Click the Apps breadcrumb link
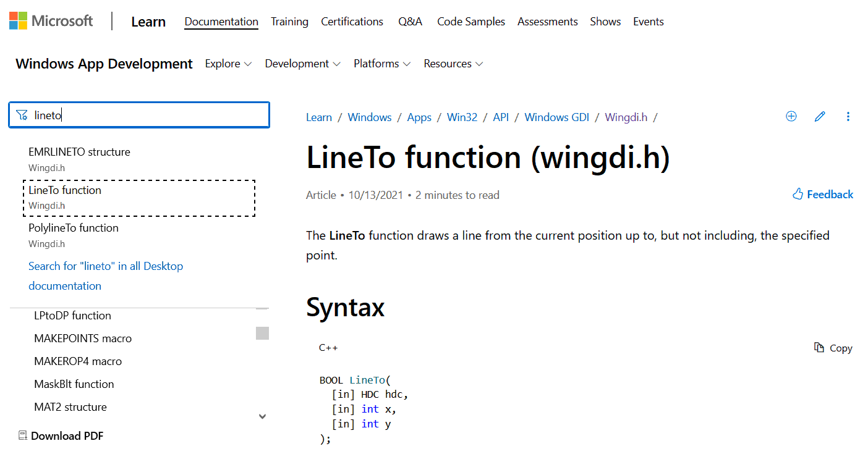 click(419, 117)
